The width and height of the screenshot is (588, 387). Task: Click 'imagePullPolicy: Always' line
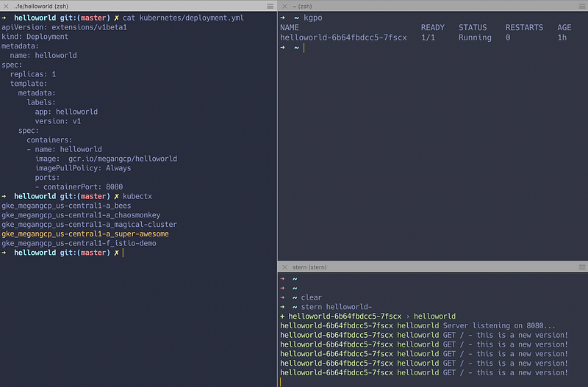83,168
